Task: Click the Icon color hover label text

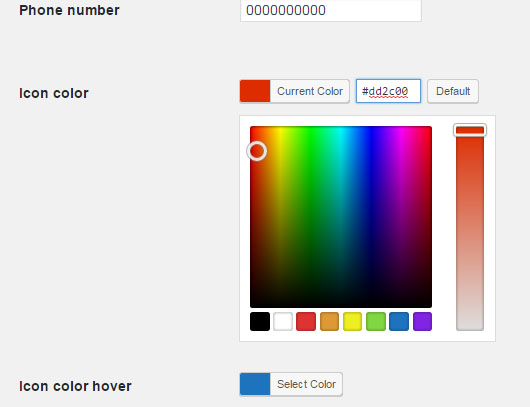Action: 75,386
